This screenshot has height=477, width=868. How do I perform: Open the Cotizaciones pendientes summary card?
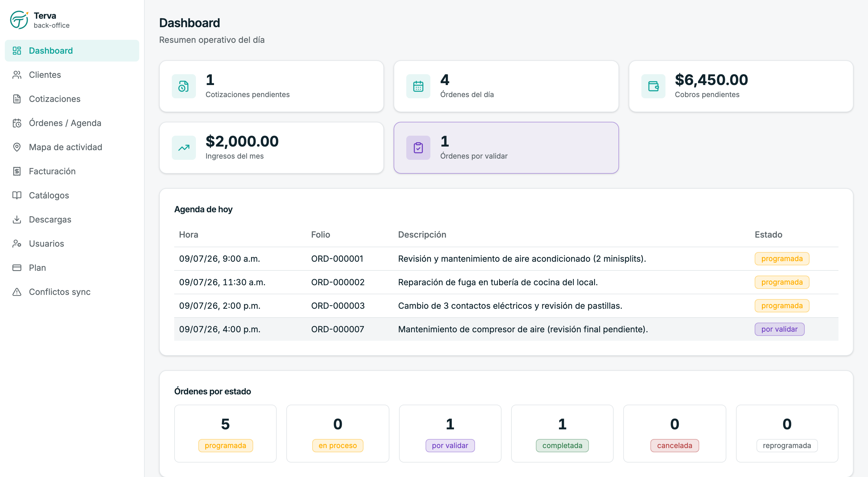[x=272, y=86]
